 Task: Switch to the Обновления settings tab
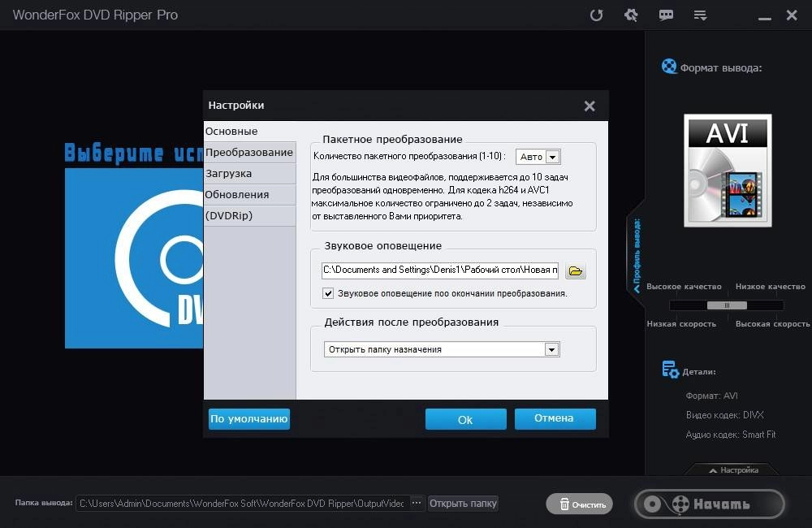pos(249,195)
